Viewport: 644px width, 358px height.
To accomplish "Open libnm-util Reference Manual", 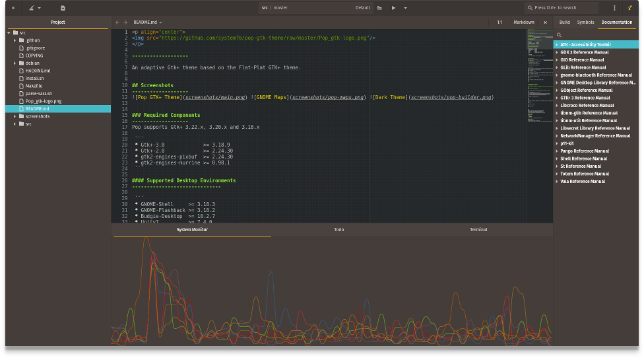I will 589,121.
